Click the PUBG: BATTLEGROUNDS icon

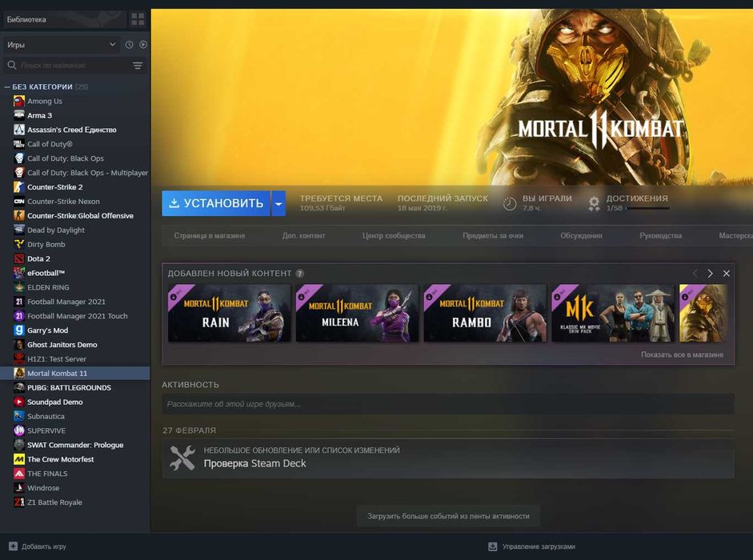coord(18,387)
